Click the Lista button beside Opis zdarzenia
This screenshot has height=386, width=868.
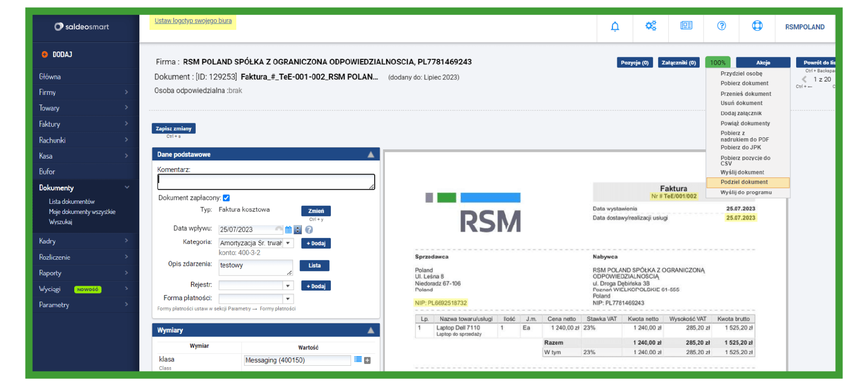click(315, 266)
